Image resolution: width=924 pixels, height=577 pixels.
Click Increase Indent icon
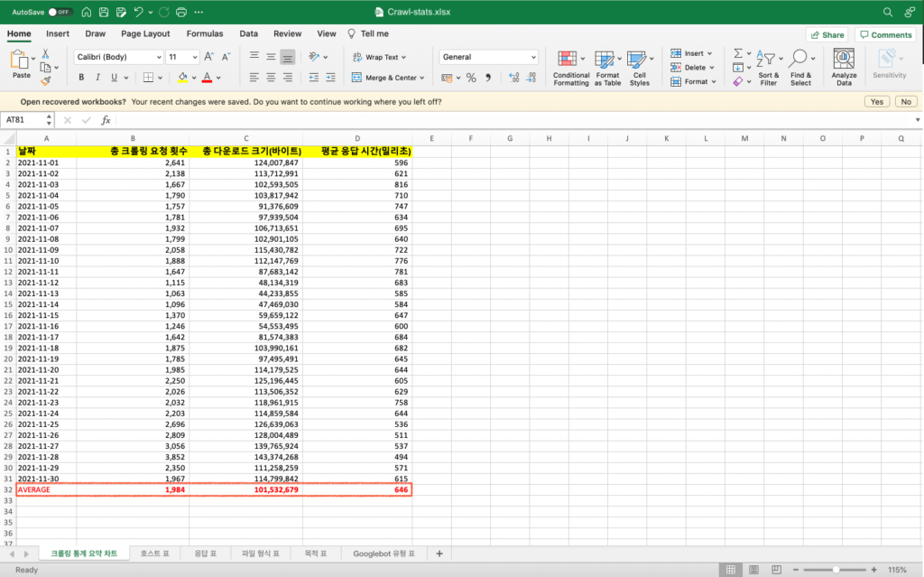[330, 78]
